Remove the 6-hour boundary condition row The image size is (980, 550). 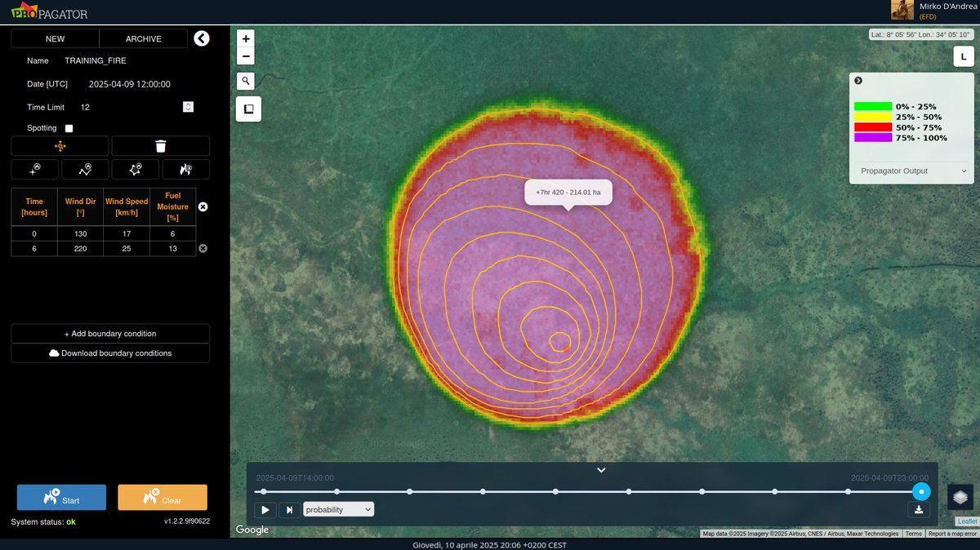[203, 248]
